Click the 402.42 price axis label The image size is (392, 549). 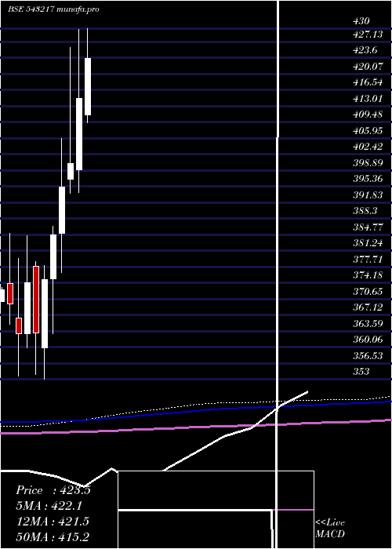[368, 147]
